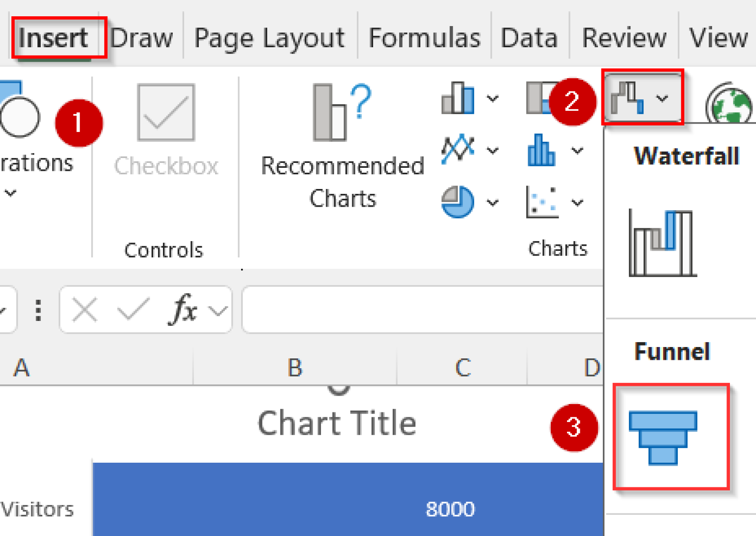Viewport: 756px width, 536px height.
Task: Open the Illustrations dropdown
Action: pyautogui.click(x=11, y=192)
